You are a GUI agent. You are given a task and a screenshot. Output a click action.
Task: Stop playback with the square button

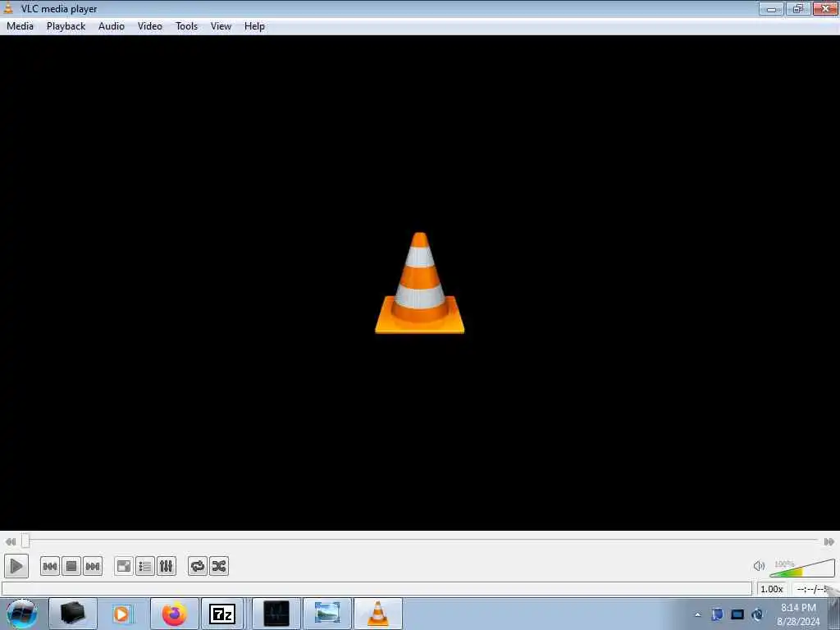click(x=71, y=566)
